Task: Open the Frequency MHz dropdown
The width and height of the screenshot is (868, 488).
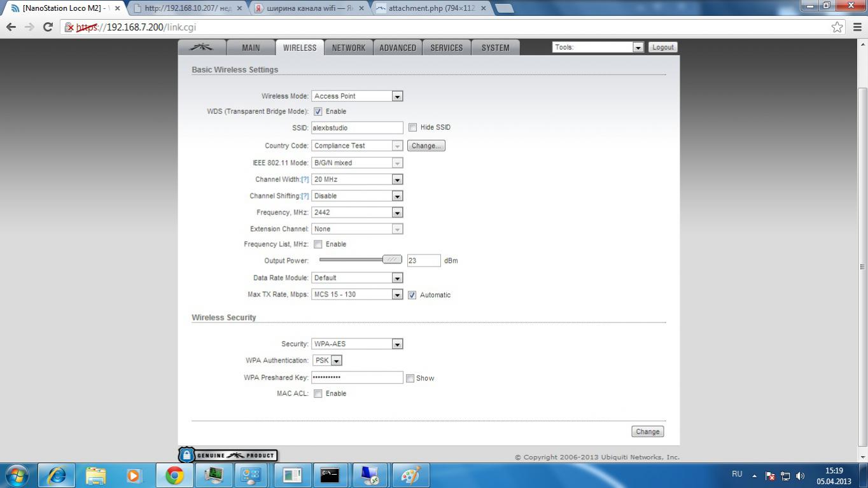Action: point(357,213)
